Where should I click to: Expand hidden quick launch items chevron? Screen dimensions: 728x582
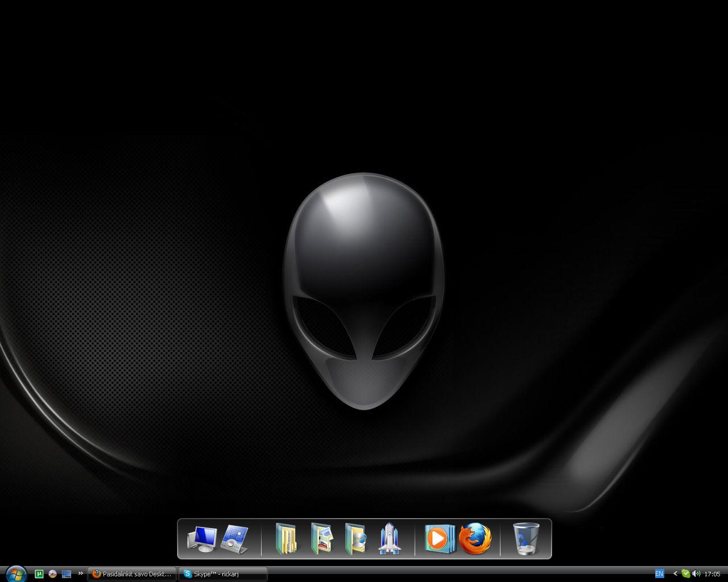point(80,573)
